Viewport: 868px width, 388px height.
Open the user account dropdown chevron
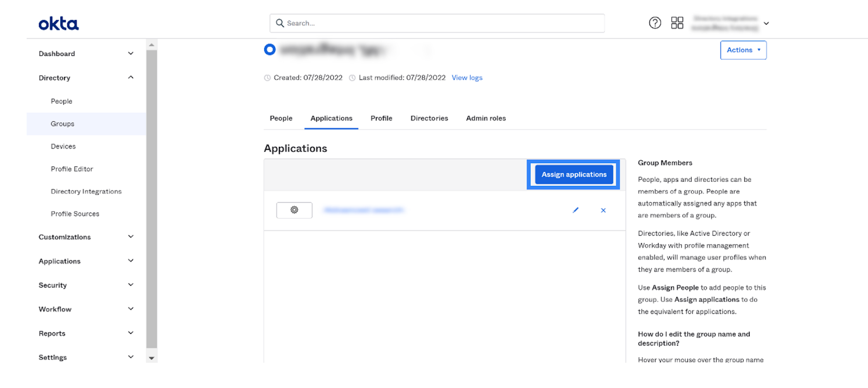point(766,23)
